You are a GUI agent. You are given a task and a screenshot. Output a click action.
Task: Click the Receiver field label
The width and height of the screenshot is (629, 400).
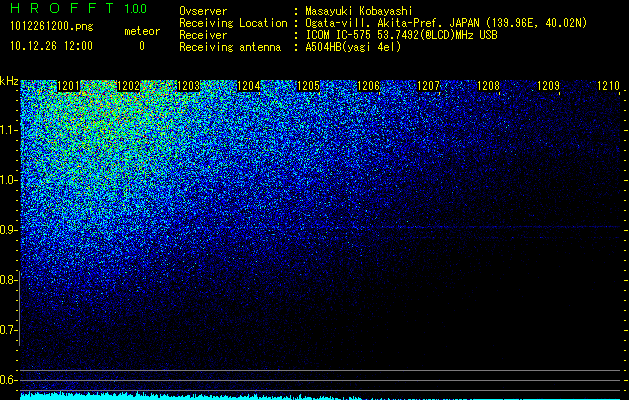pos(203,35)
